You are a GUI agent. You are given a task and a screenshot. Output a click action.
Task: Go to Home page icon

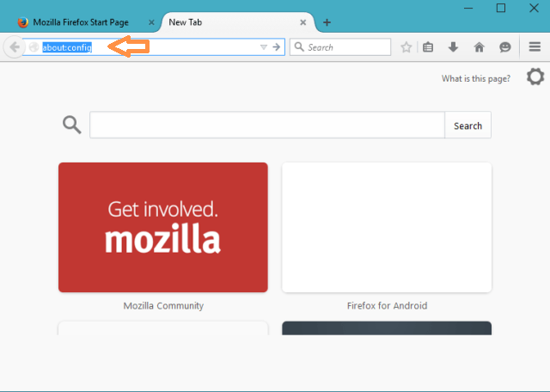(x=480, y=47)
